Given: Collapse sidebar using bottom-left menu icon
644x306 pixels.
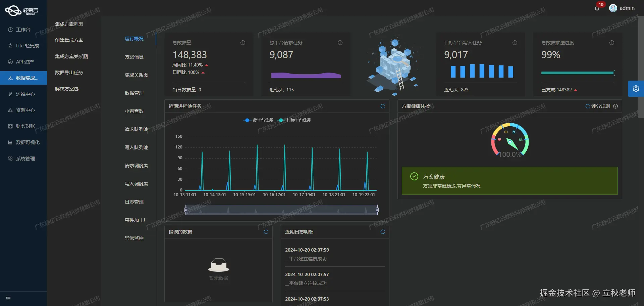Looking at the screenshot, I should coord(8,298).
